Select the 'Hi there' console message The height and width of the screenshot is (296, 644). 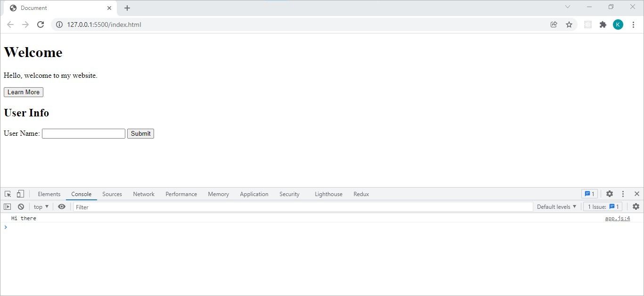click(24, 218)
